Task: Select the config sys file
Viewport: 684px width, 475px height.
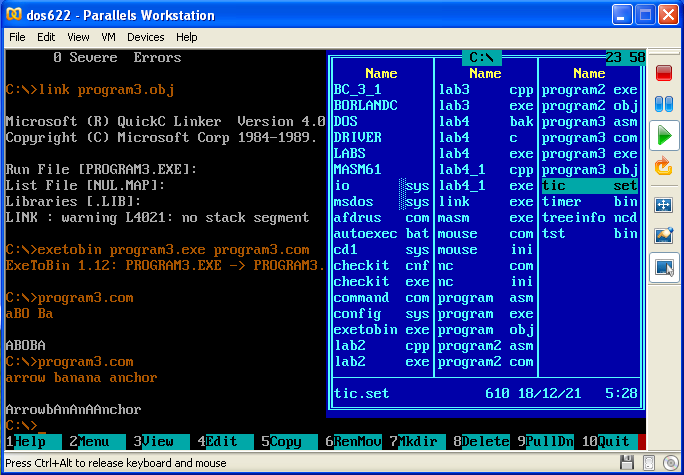Action: (x=382, y=314)
